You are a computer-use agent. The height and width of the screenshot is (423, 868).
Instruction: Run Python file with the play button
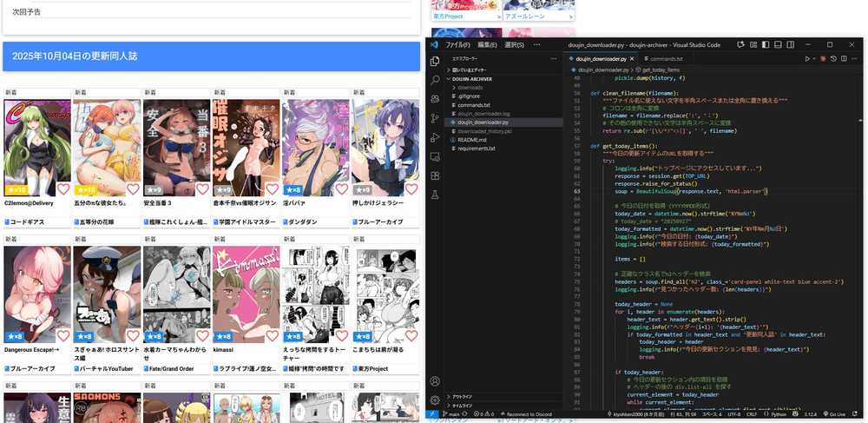tap(807, 59)
